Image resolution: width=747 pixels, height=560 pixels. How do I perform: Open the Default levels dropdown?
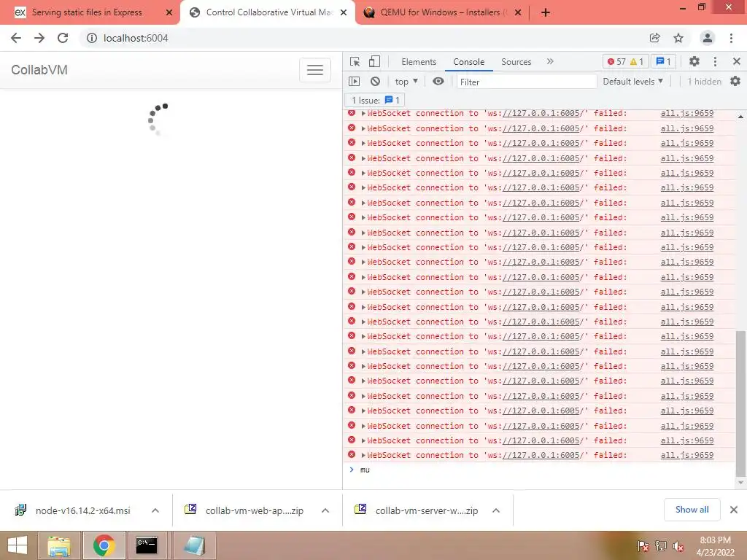(x=632, y=82)
